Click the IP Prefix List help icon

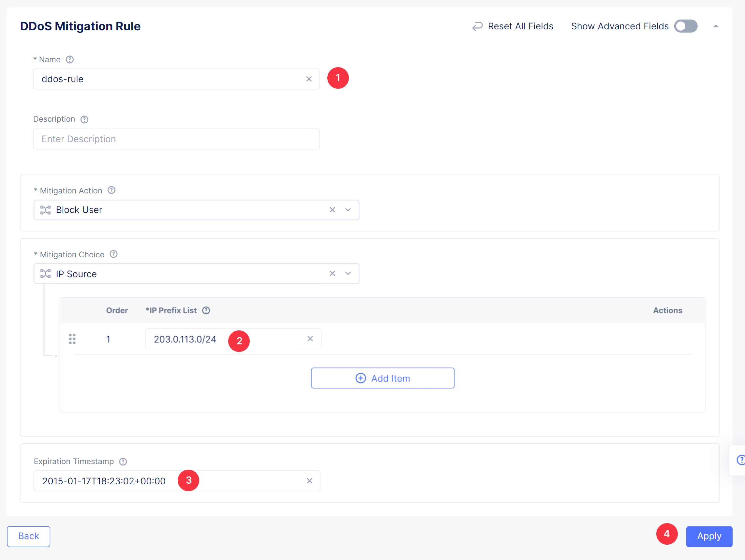[206, 310]
